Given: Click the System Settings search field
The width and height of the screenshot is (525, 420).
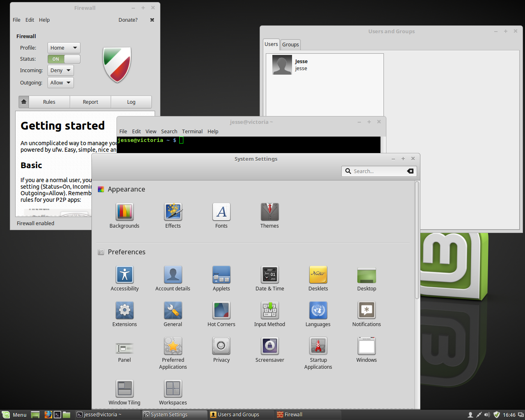Looking at the screenshot, I should (x=379, y=171).
